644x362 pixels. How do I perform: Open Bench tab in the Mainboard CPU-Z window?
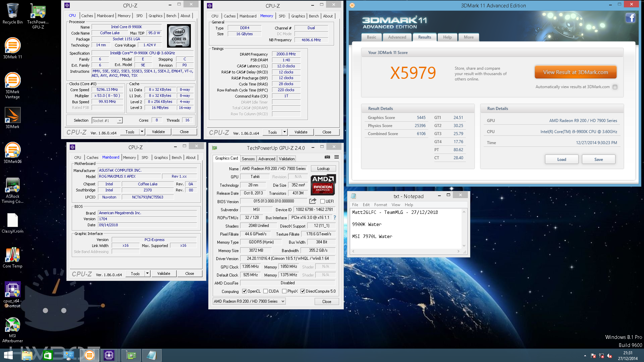[x=177, y=158]
